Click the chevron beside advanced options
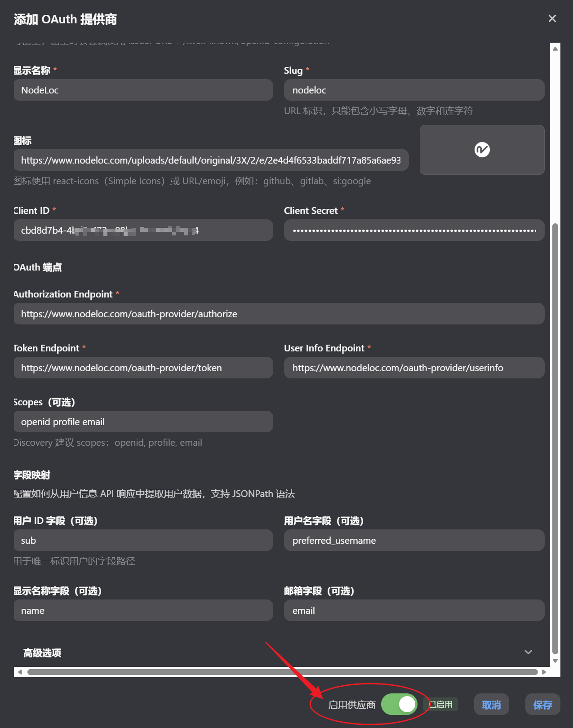 coord(529,652)
